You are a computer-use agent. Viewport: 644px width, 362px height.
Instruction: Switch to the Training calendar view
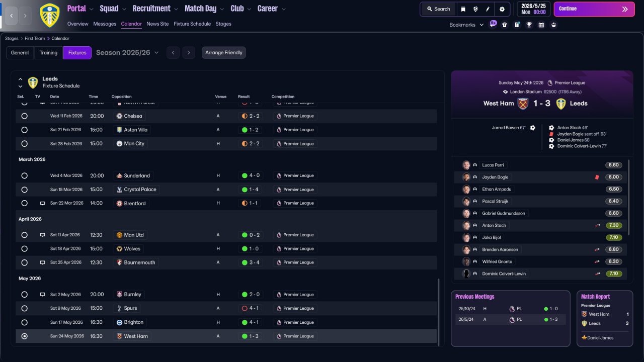pos(49,53)
